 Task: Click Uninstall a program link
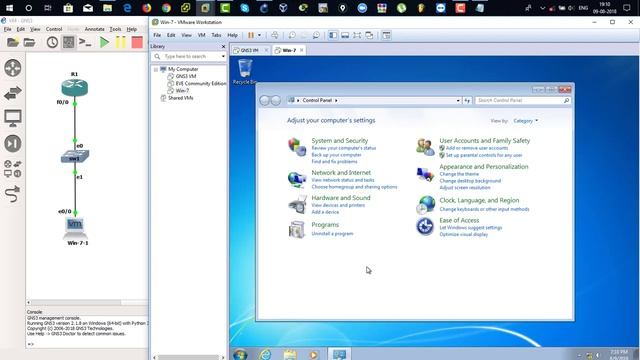[332, 234]
